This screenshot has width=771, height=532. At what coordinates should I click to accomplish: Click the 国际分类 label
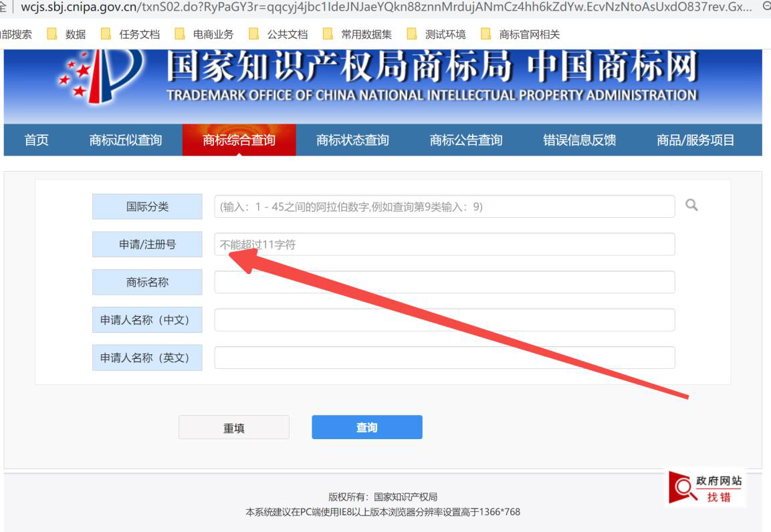(147, 207)
